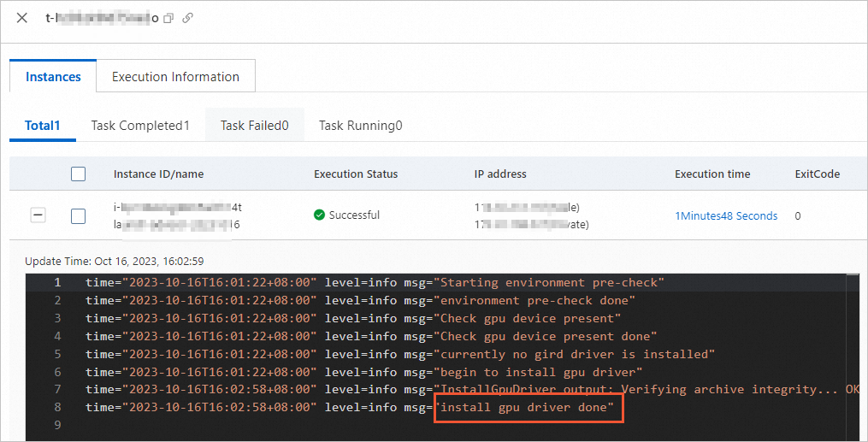
Task: Click the Instance ID/name column header
Action: (x=158, y=174)
